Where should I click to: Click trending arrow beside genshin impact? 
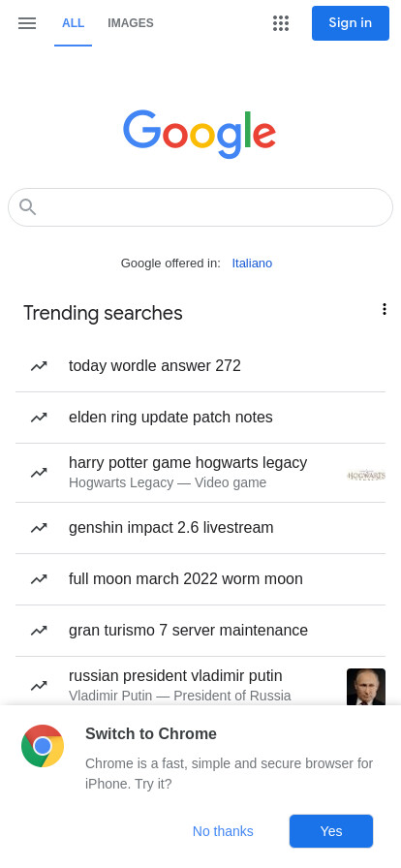point(39,528)
